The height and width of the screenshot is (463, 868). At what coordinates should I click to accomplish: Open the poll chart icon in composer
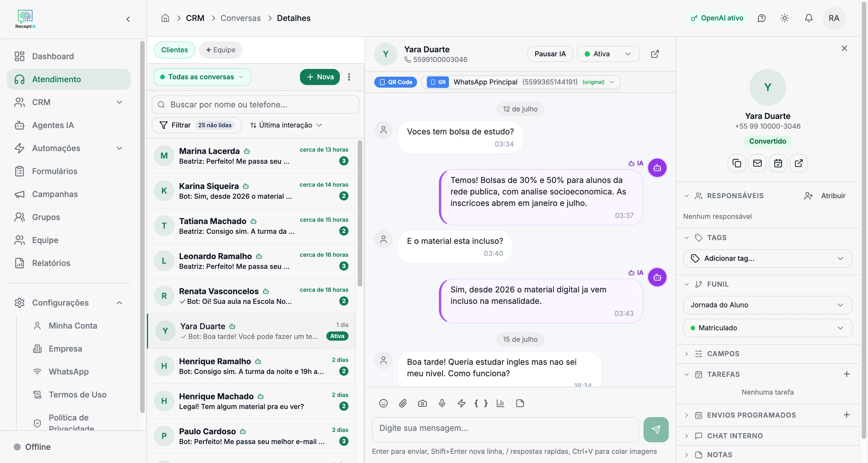pos(500,403)
